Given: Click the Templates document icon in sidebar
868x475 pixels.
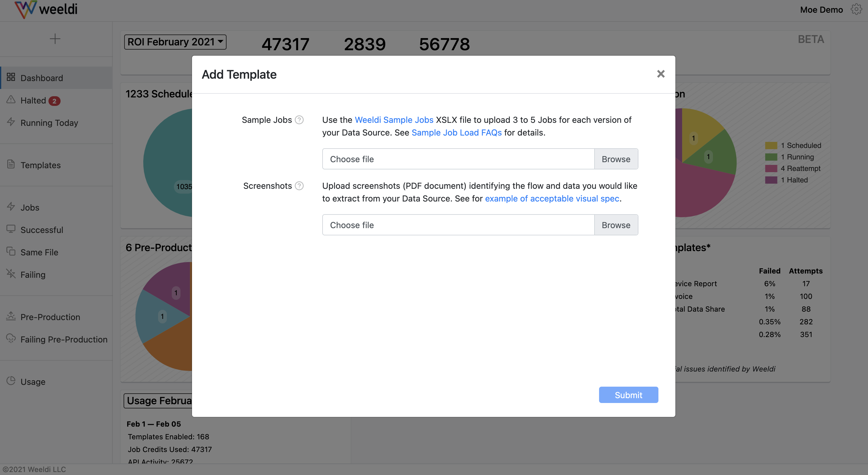Looking at the screenshot, I should pyautogui.click(x=11, y=165).
